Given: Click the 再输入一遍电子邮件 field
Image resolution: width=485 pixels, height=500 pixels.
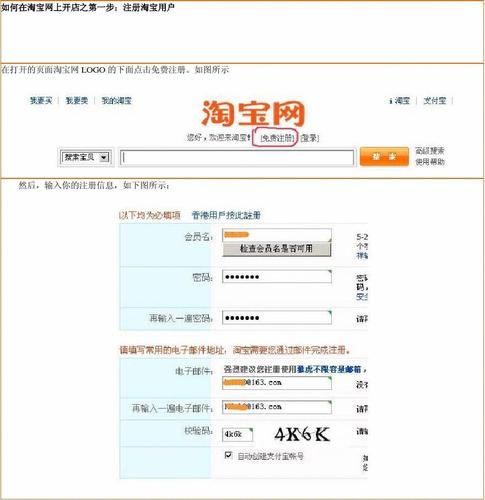Looking at the screenshot, I should (x=277, y=407).
